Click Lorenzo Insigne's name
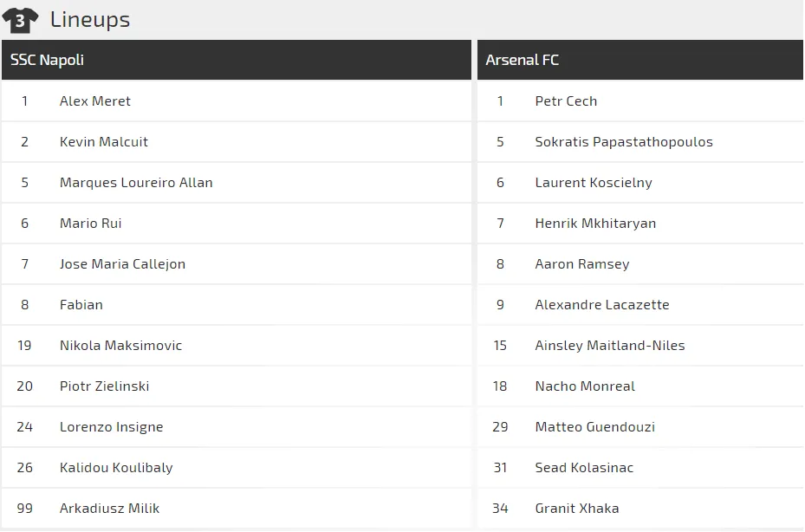The height and width of the screenshot is (532, 805). 111,427
